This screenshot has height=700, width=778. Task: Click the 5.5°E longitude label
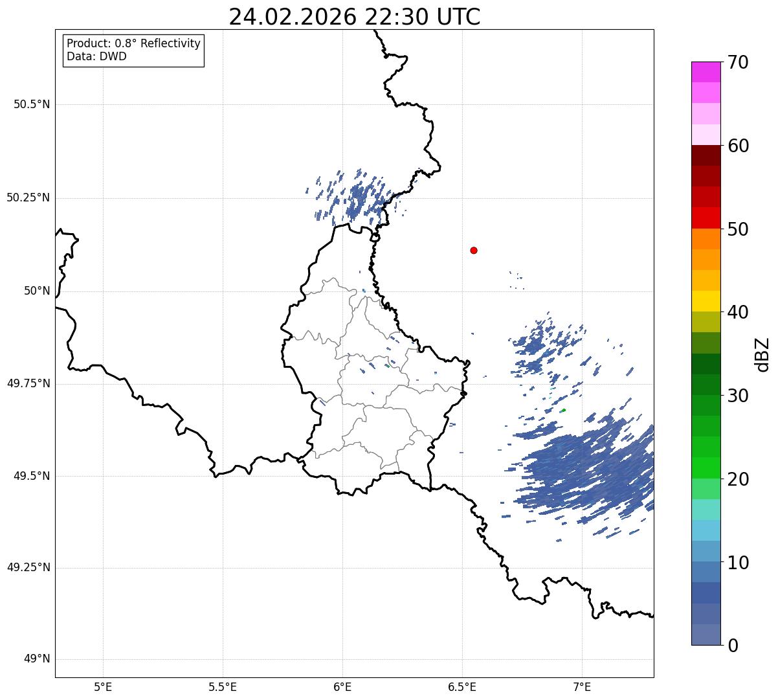(x=223, y=686)
